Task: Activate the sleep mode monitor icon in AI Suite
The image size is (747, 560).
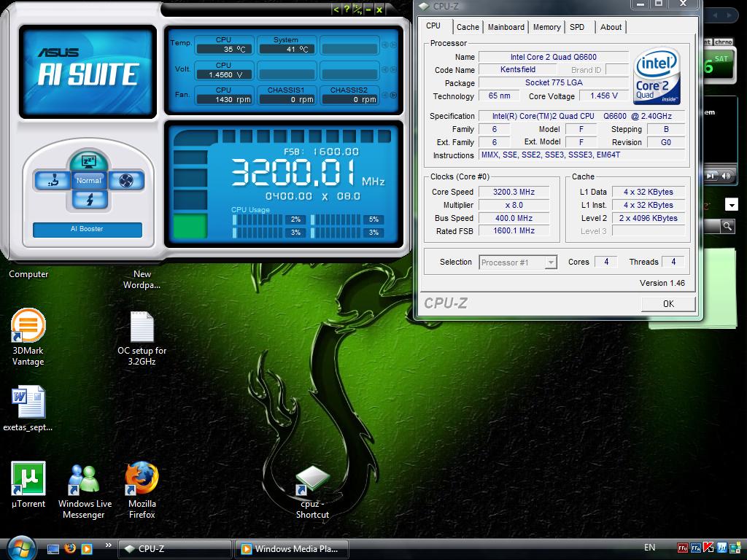Action: [89, 161]
